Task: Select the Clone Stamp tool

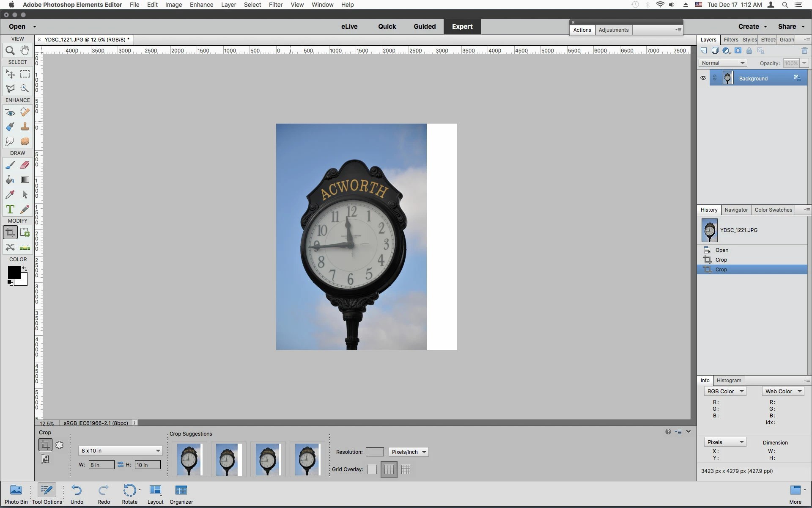Action: click(x=25, y=127)
